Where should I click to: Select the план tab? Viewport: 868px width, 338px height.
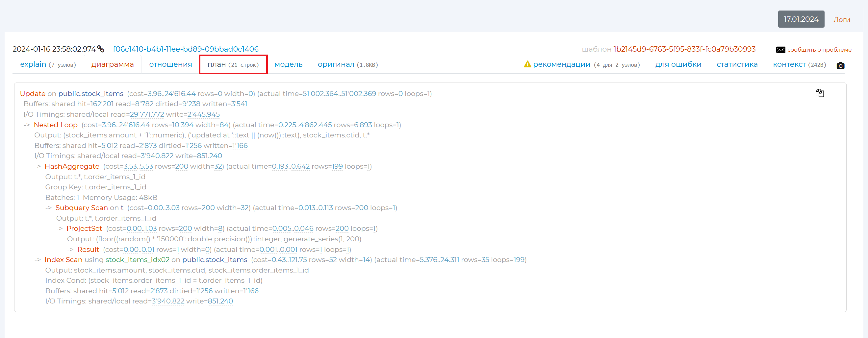pos(233,64)
